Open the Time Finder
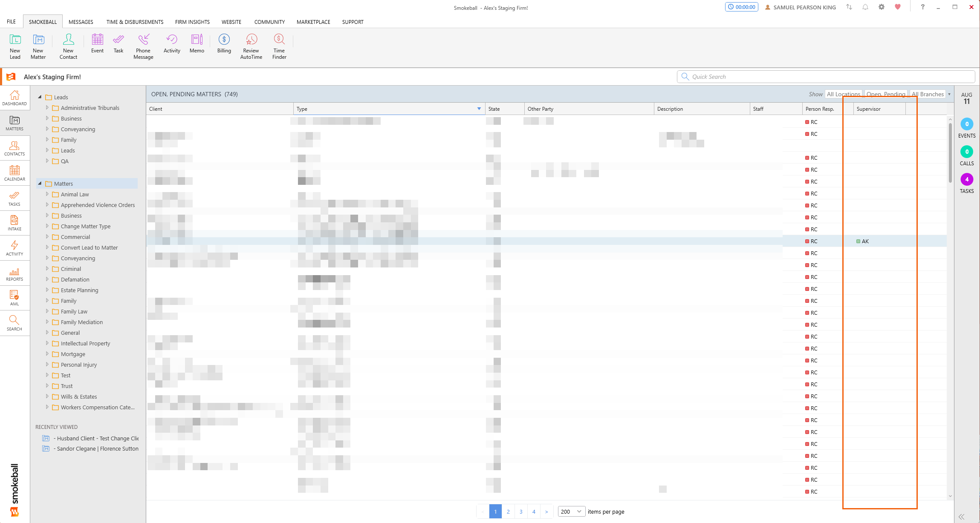 pos(279,46)
